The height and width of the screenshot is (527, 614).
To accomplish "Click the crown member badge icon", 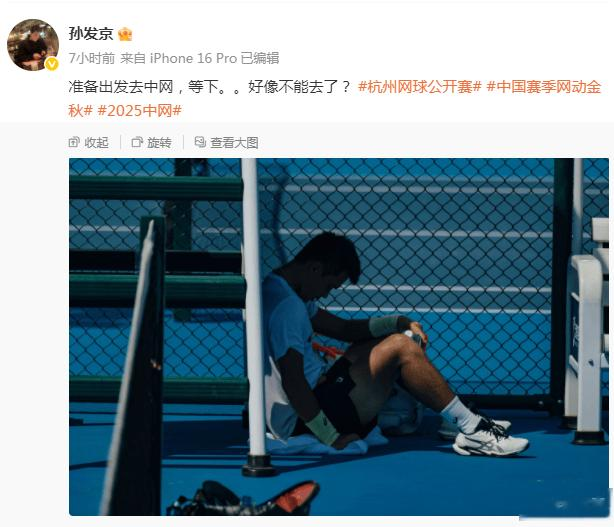I will tap(125, 34).
